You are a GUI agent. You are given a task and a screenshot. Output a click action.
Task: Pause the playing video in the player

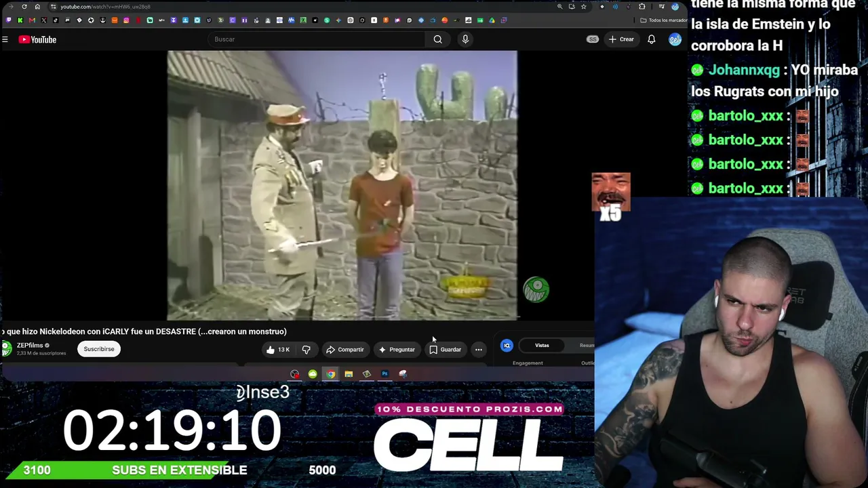pos(342,185)
